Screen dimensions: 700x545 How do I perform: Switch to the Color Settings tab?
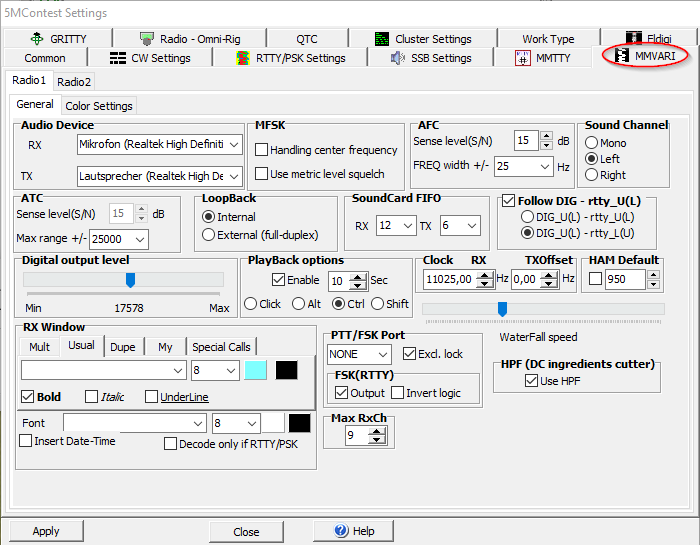click(x=98, y=106)
